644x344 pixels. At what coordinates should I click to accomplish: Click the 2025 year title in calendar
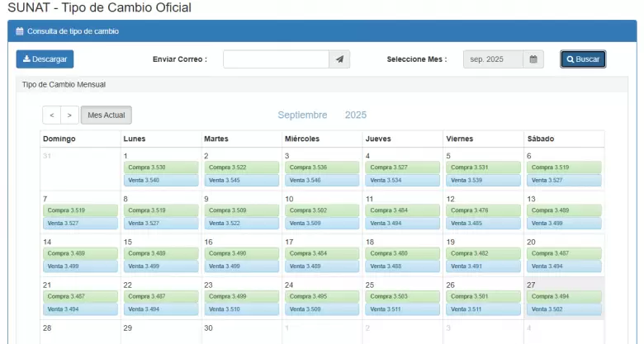(356, 115)
